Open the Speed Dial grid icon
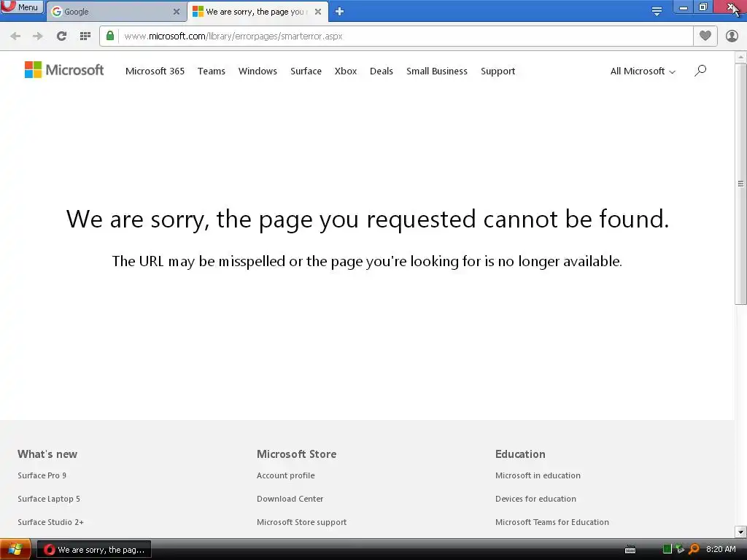Image resolution: width=747 pixels, height=560 pixels. tap(85, 36)
